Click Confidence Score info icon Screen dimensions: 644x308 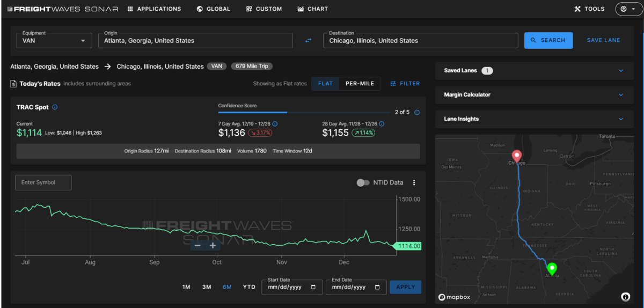click(417, 112)
